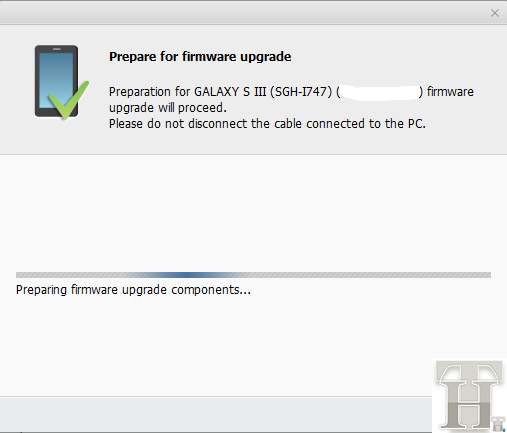The width and height of the screenshot is (507, 433).
Task: Click the phone device icon
Action: point(56,81)
